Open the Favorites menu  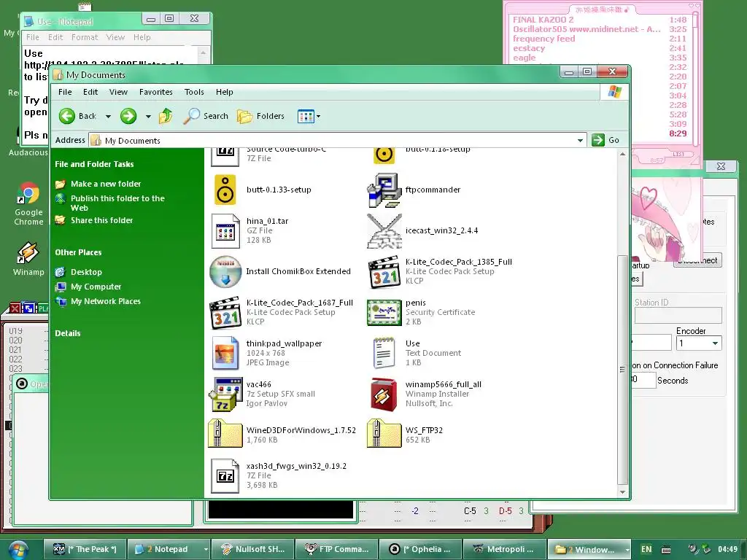click(x=156, y=92)
